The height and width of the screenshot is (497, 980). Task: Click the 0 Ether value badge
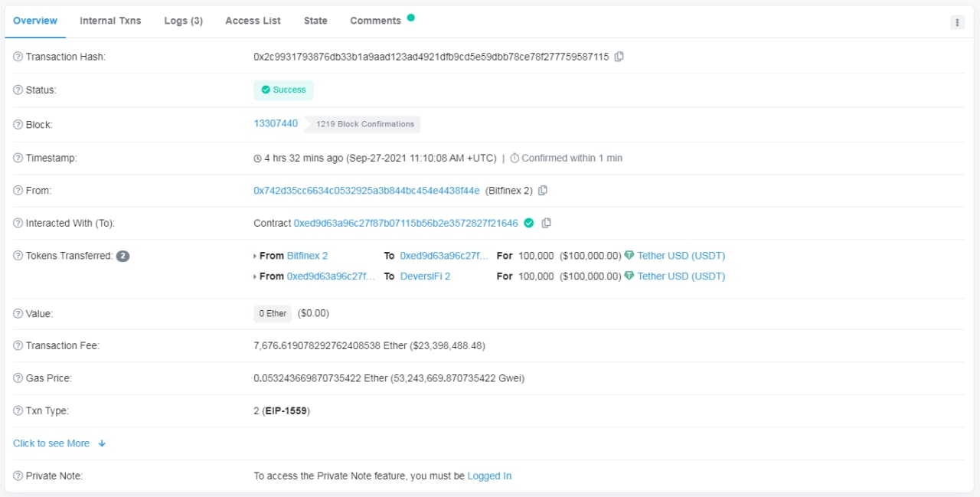273,313
